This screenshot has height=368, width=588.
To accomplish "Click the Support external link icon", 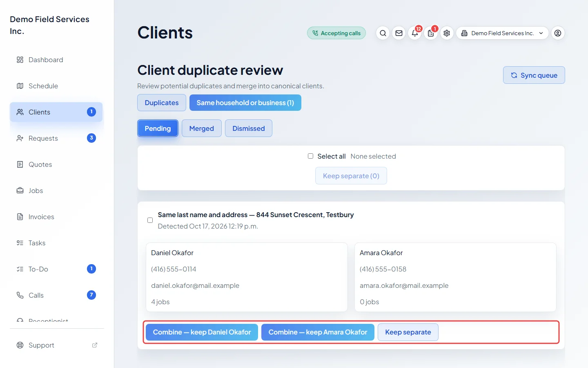I will pyautogui.click(x=95, y=345).
